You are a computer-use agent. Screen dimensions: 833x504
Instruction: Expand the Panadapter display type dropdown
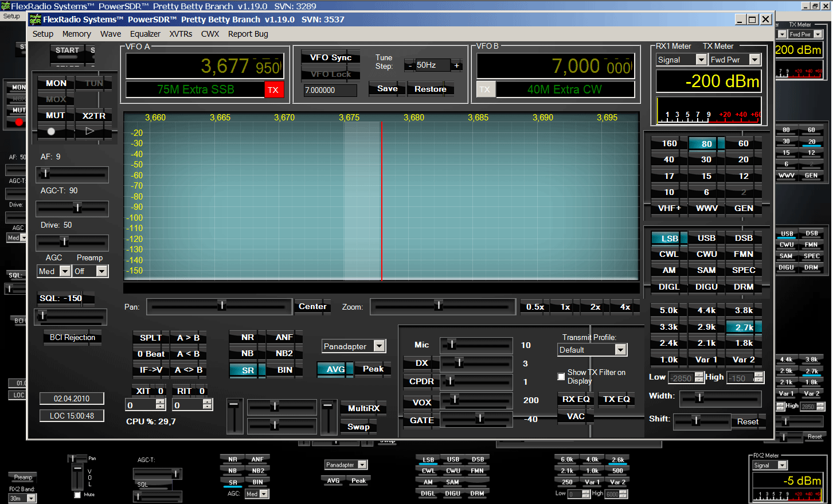pos(379,346)
